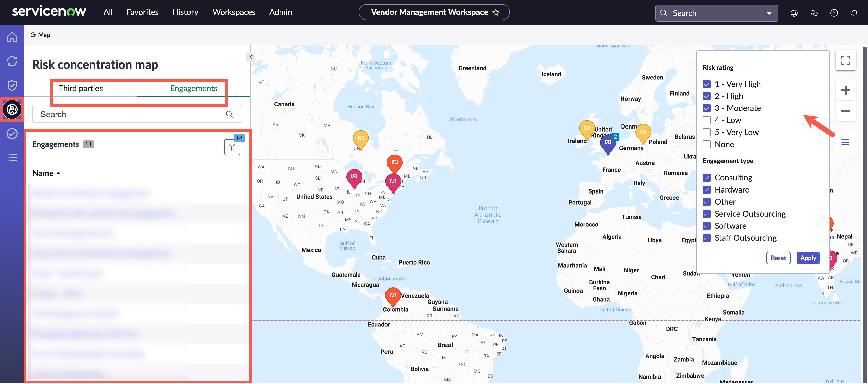Click the Vendor Management Workspace title pill
Screen dimensions: 868x384
point(434,13)
